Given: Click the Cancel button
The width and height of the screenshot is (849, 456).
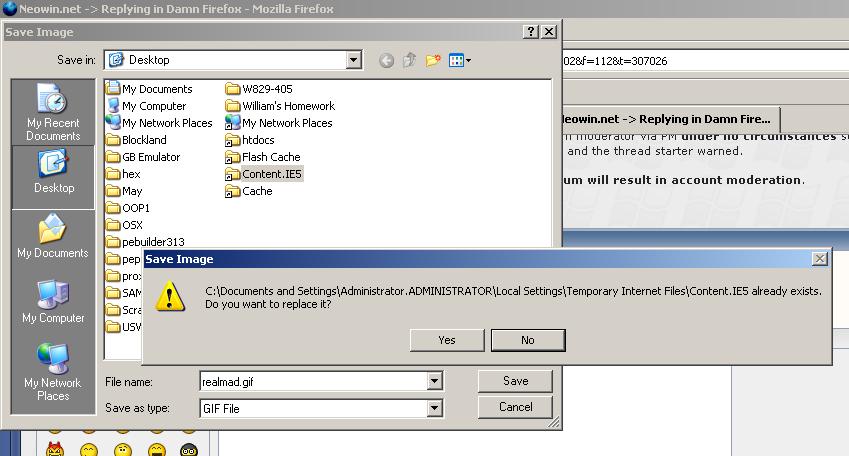Looking at the screenshot, I should (x=515, y=407).
